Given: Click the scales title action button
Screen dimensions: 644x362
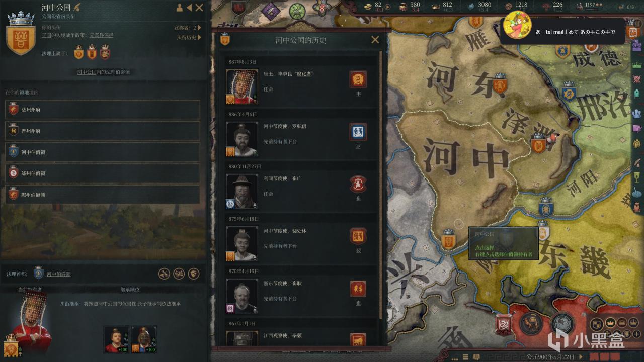Looking at the screenshot, I should click(x=179, y=274).
